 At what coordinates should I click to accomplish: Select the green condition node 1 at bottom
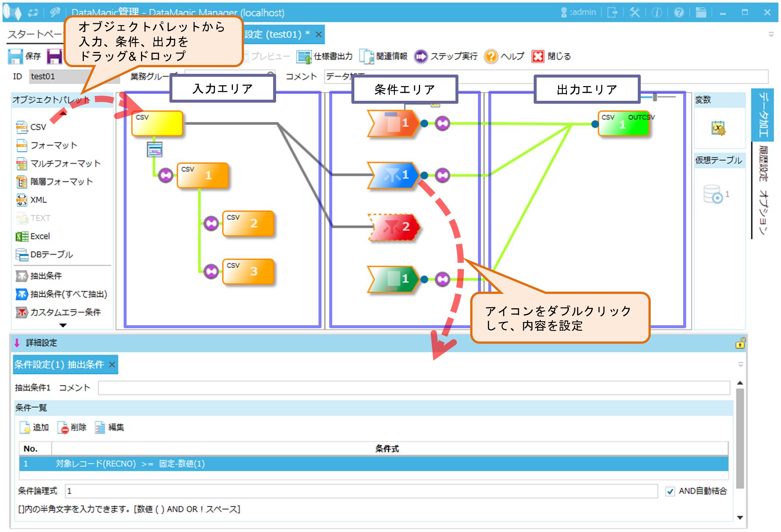pyautogui.click(x=394, y=279)
